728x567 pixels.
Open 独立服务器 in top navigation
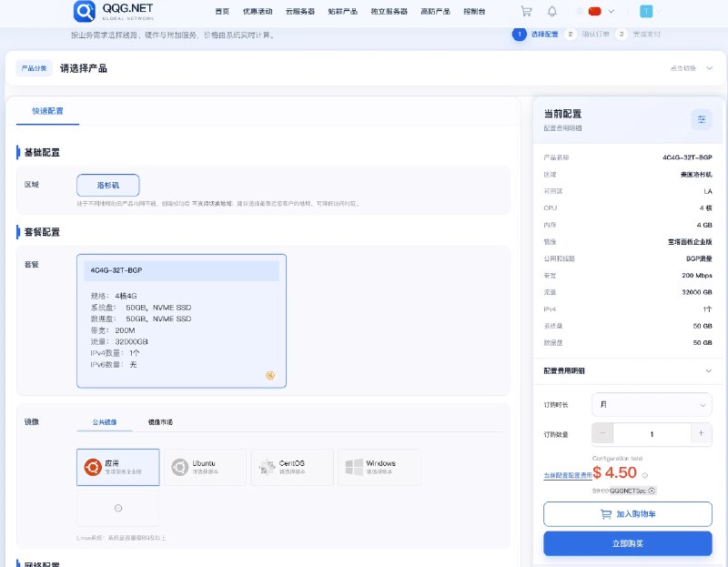click(x=389, y=11)
